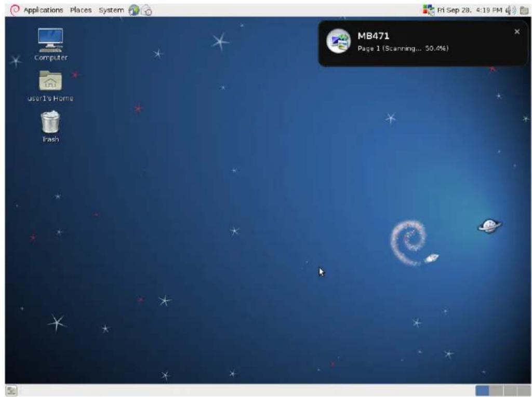Open the Places menu
532x397 pixels.
(81, 10)
